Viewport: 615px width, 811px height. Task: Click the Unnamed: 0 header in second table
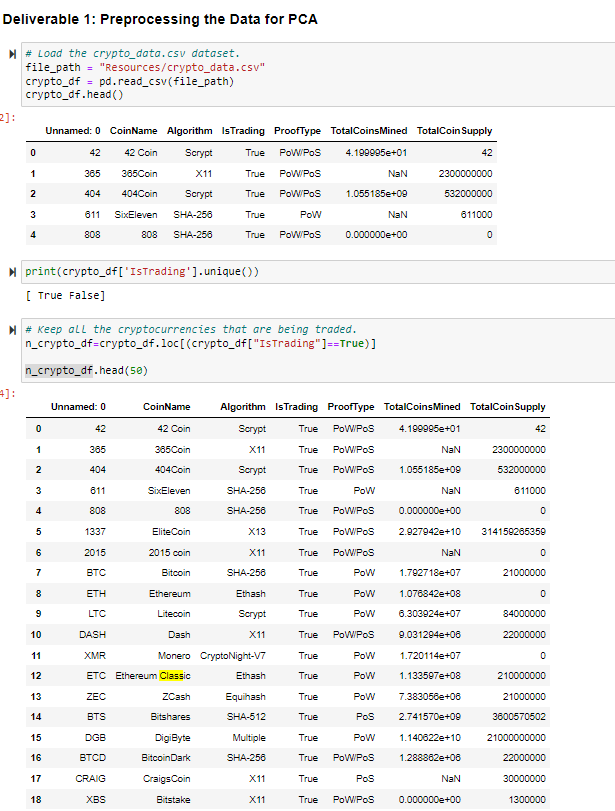[78, 407]
